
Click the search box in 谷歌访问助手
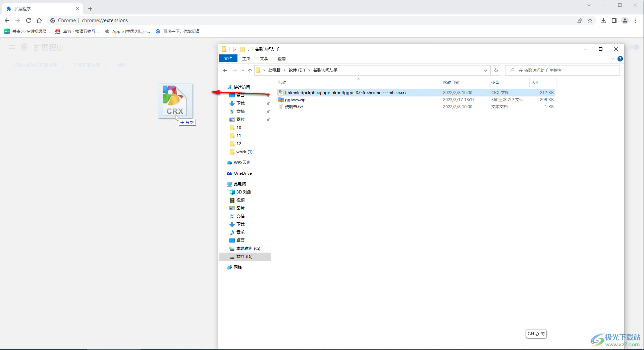coord(563,70)
